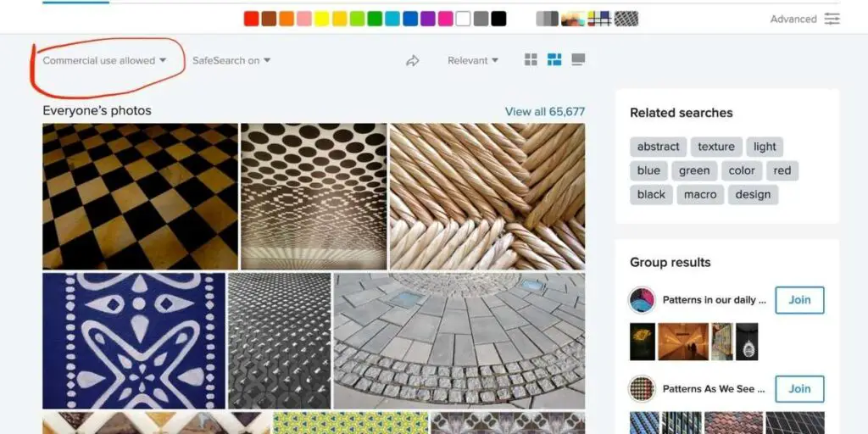Open the Relevant sort dropdown

tap(473, 60)
